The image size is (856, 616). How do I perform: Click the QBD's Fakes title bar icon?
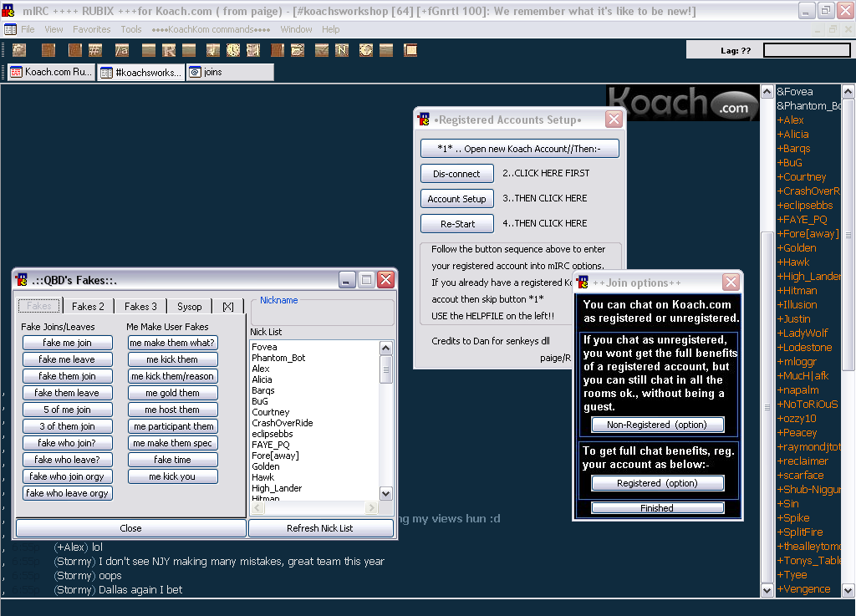point(21,280)
